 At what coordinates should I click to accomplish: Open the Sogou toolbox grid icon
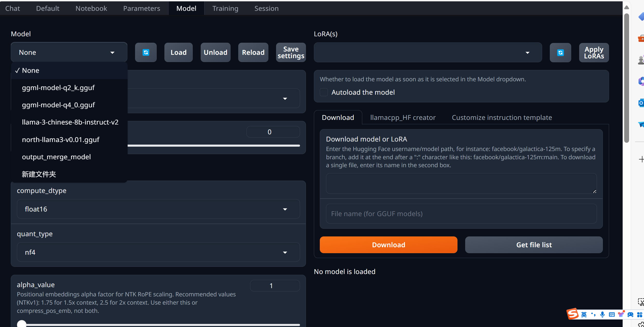click(639, 314)
